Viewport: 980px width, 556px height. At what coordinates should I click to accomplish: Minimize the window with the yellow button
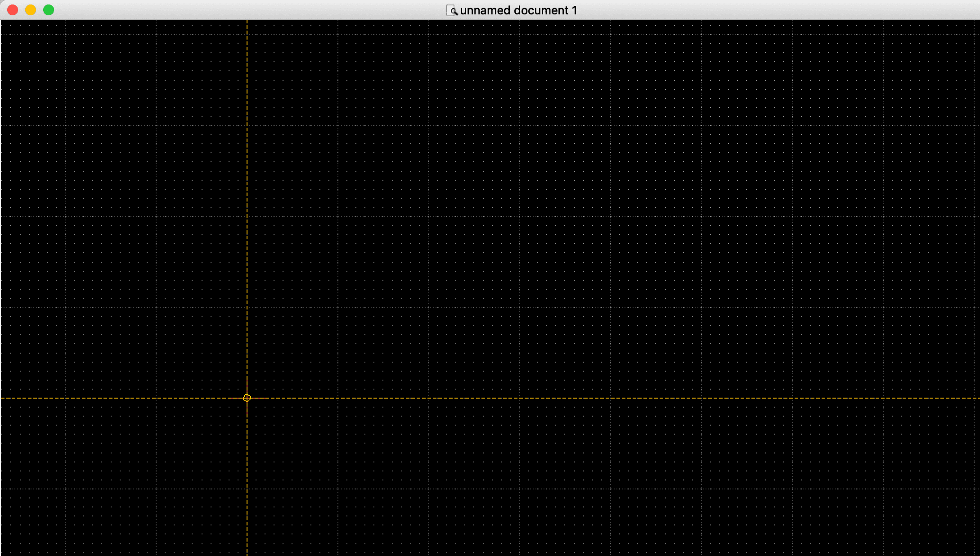click(31, 10)
